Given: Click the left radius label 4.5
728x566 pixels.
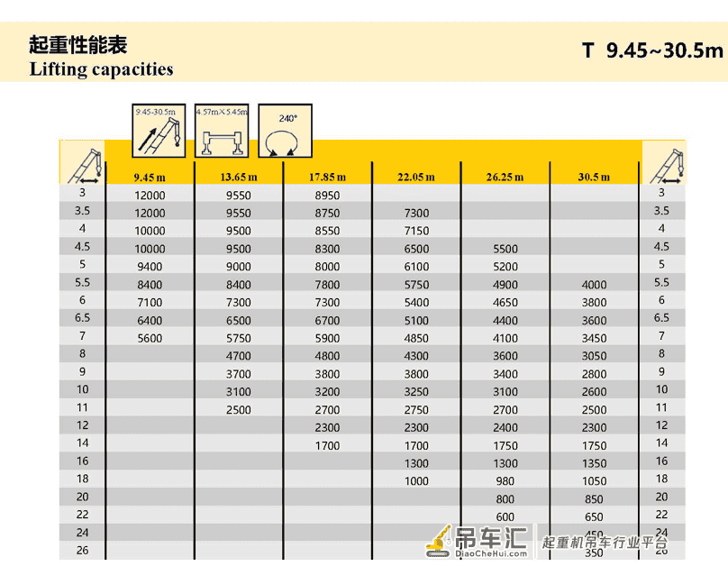Looking at the screenshot, I should pyautogui.click(x=82, y=247).
